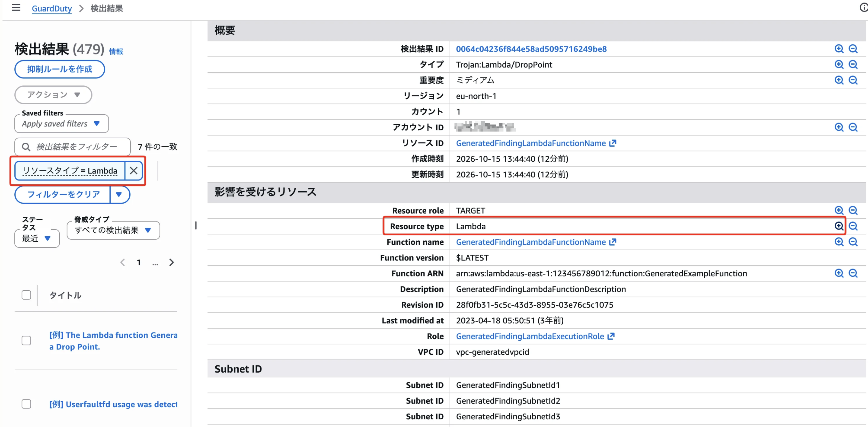The width and height of the screenshot is (868, 427).
Task: Open finding ID 0064c04236f844e58ad5095716249be8 link
Action: tap(531, 49)
